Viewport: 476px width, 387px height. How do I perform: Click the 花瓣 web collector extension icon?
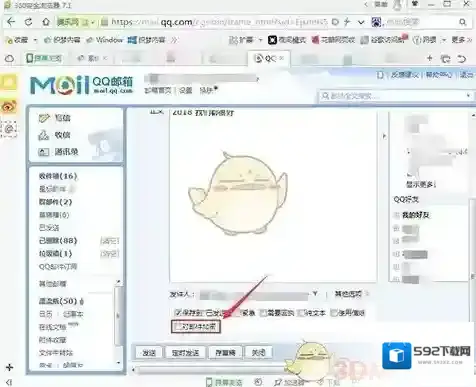click(315, 40)
